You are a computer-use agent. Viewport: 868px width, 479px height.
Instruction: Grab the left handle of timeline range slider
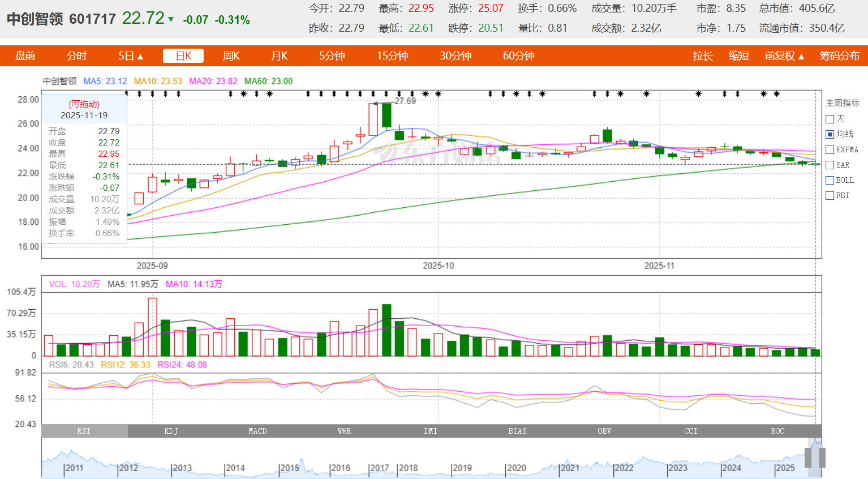[x=808, y=457]
